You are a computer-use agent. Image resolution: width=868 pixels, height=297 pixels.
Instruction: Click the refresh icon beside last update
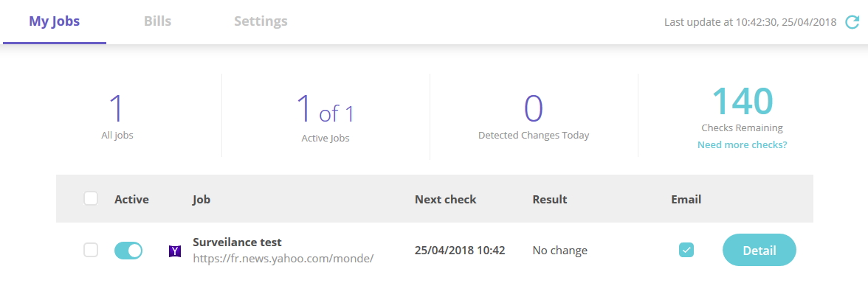852,22
